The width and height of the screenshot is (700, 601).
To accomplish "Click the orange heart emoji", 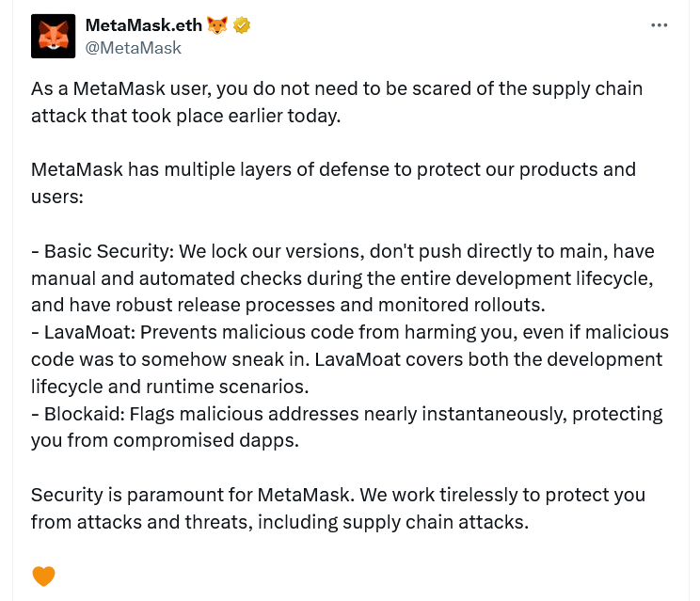I will click(43, 575).
